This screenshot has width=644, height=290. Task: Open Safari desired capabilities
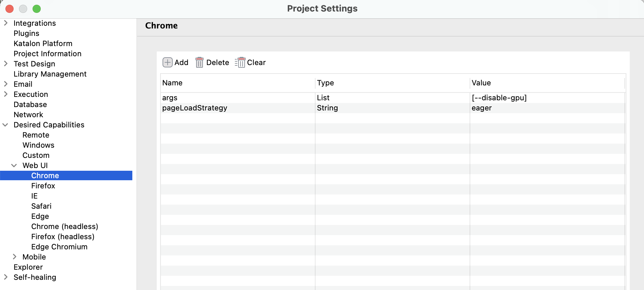point(41,206)
